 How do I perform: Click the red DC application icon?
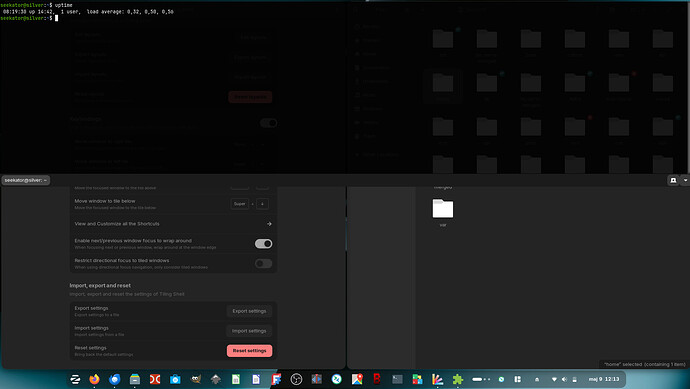tap(155, 379)
